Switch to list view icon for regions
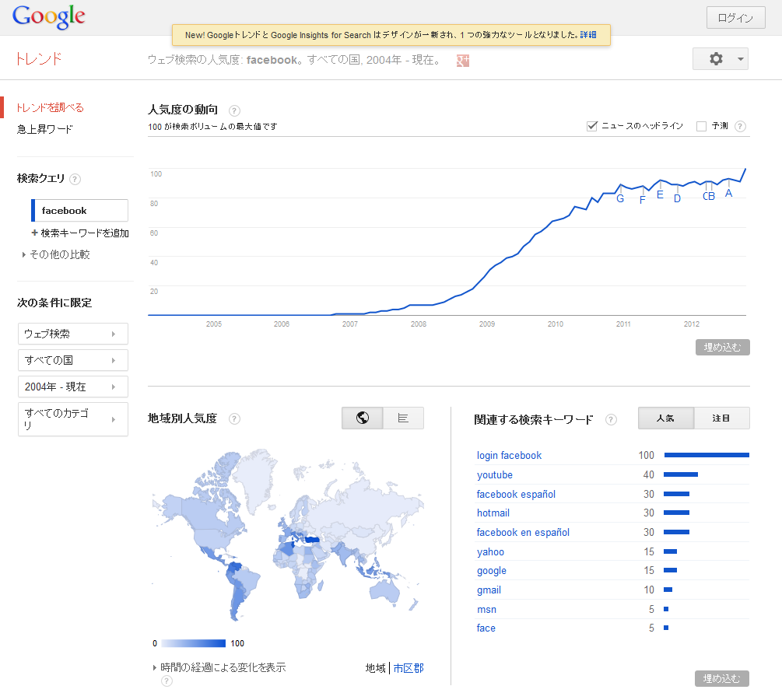The image size is (782, 700). click(404, 418)
